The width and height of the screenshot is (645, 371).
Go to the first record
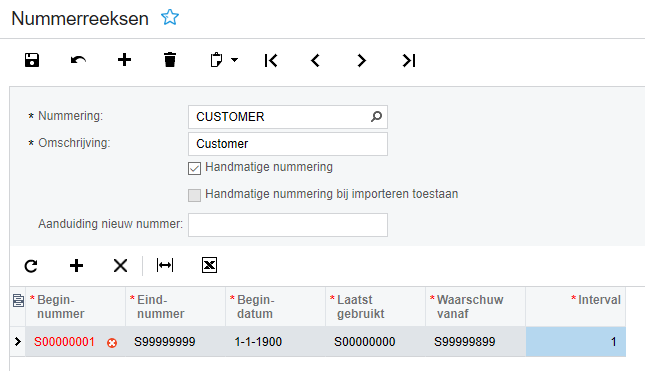point(271,60)
